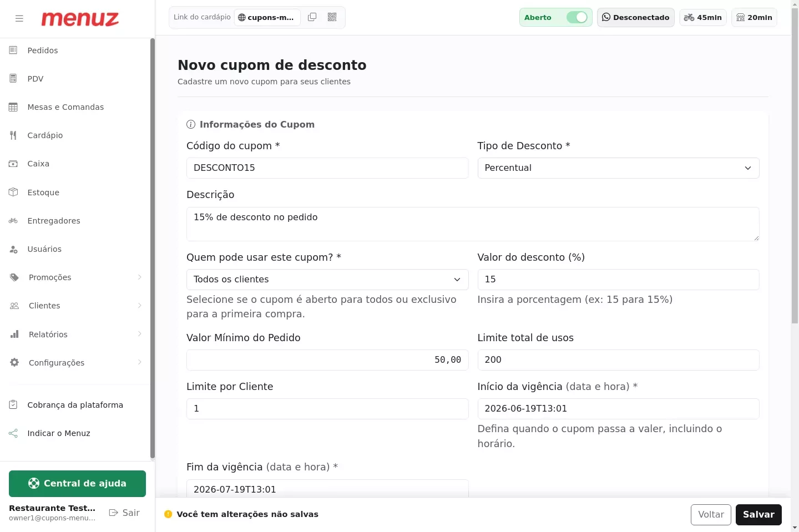This screenshot has width=799, height=532.
Task: Click the Mesas e Comandas table icon
Action: (x=13, y=107)
